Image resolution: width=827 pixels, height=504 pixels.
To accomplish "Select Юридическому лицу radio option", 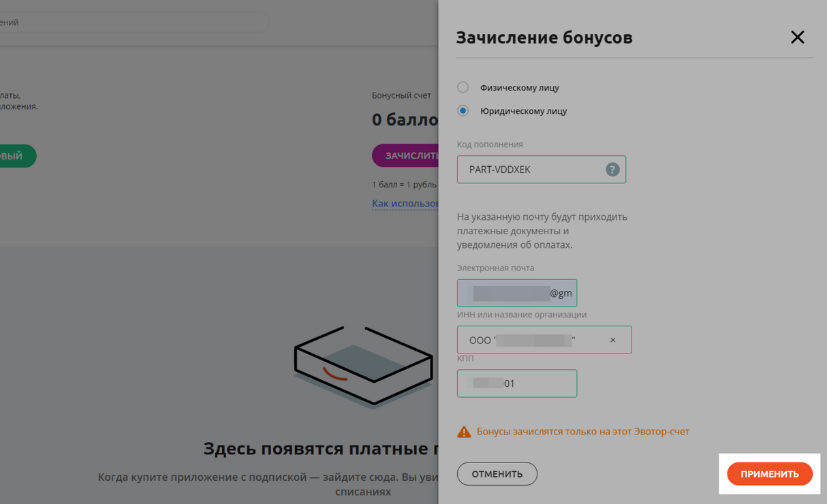I will point(463,110).
